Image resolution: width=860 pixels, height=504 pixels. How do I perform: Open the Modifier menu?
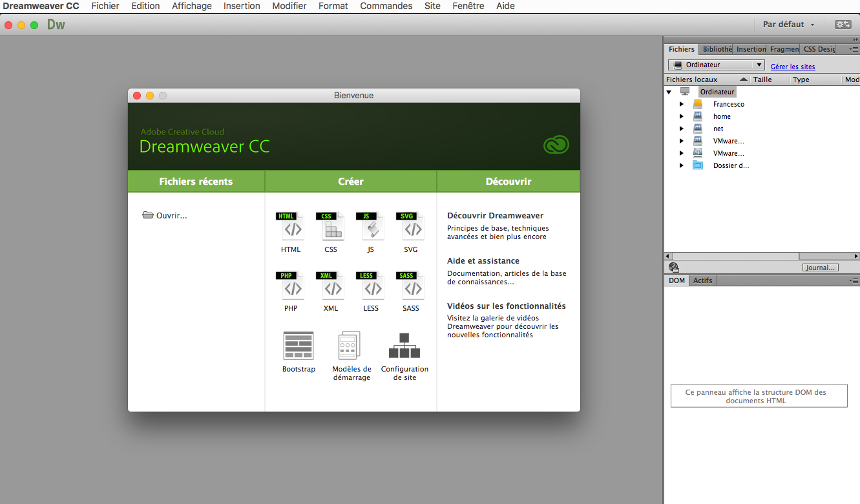click(x=289, y=6)
